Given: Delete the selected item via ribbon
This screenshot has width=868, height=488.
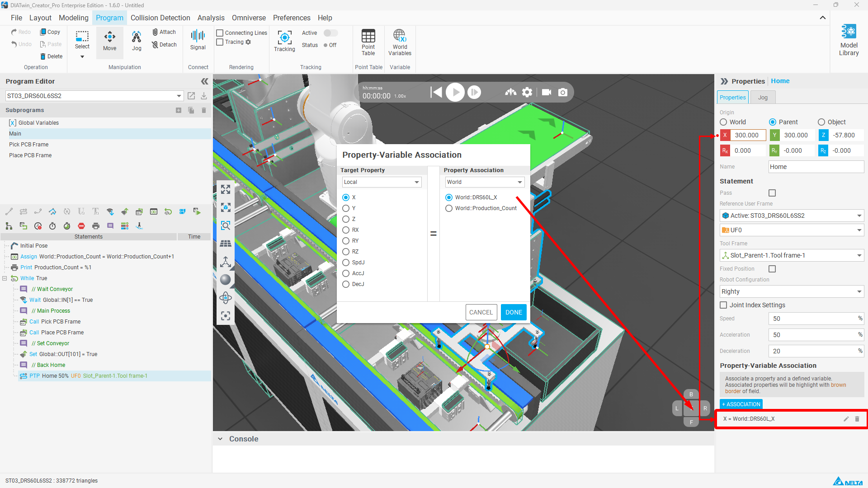Looking at the screenshot, I should [x=51, y=56].
